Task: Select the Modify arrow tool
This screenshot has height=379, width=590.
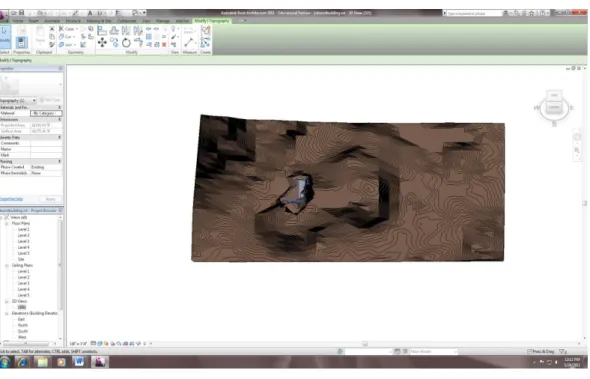Action: [x=5, y=36]
